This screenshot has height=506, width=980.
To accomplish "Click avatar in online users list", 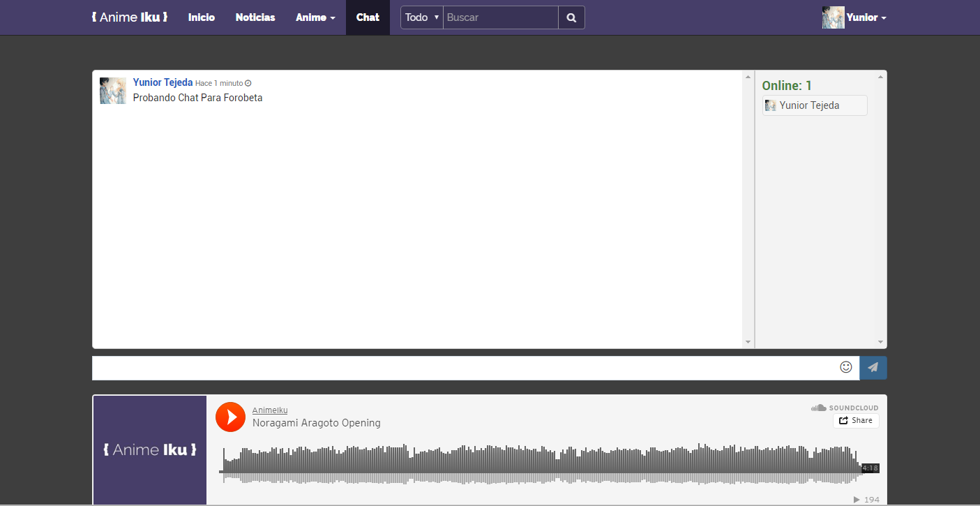I will [771, 105].
